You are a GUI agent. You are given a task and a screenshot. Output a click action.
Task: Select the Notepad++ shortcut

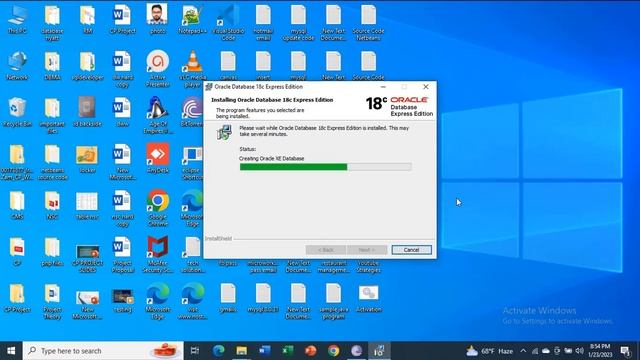(192, 20)
